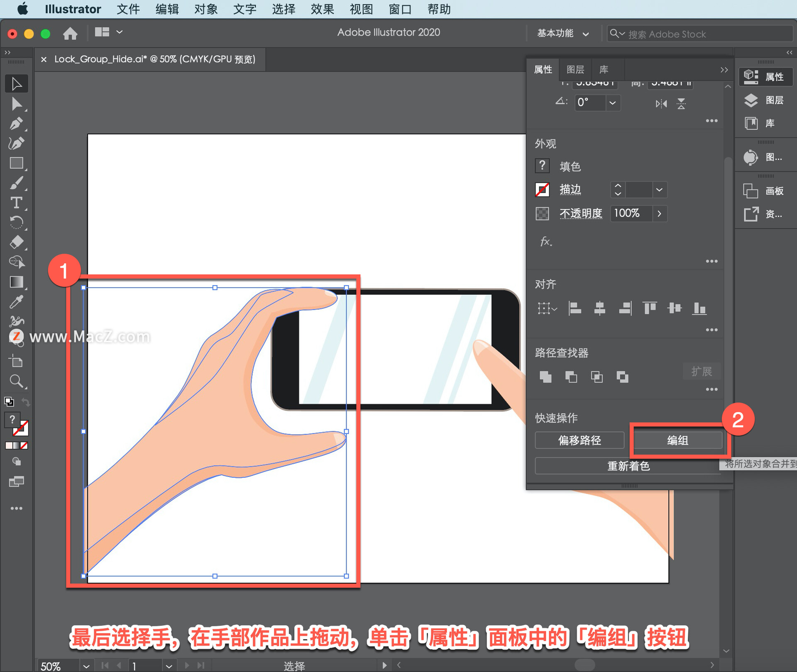Screen dimensions: 797x672
Task: Select the Type tool
Action: [17, 203]
